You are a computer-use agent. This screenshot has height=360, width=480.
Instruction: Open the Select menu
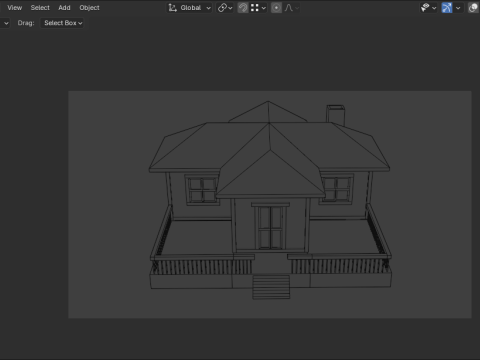click(40, 8)
